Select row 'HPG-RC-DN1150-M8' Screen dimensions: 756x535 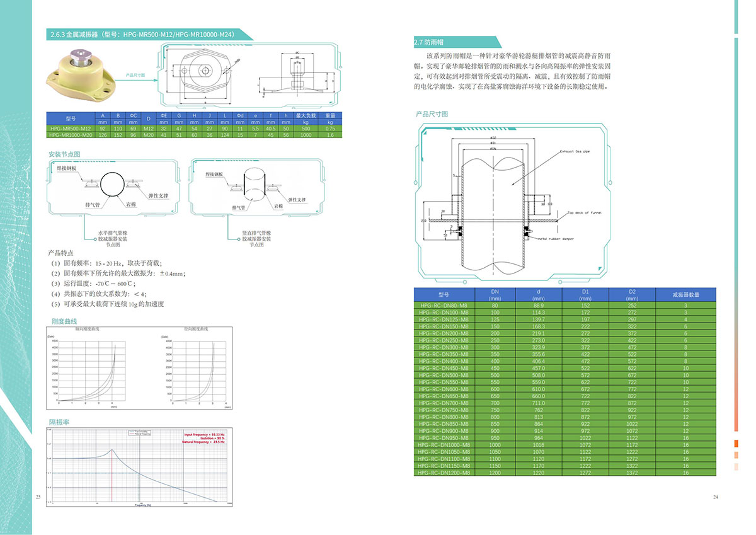pyautogui.click(x=565, y=466)
